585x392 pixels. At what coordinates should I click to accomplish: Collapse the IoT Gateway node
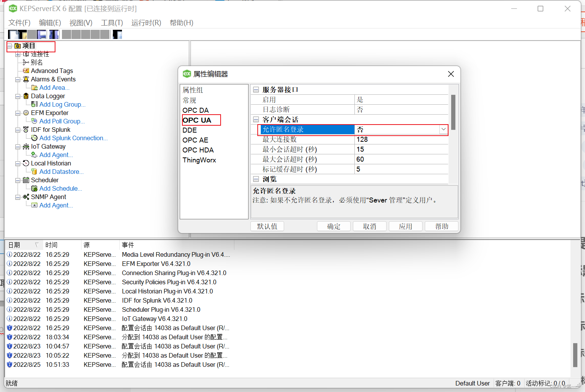tap(18, 147)
